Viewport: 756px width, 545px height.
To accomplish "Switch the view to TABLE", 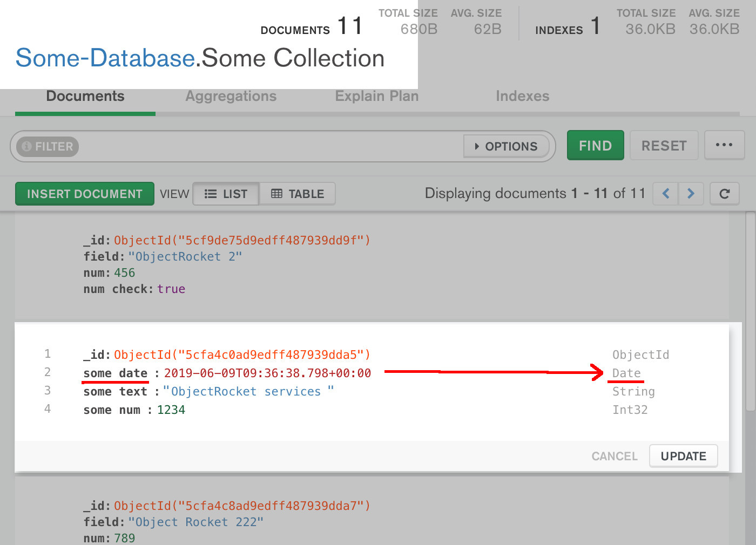I will [x=297, y=193].
